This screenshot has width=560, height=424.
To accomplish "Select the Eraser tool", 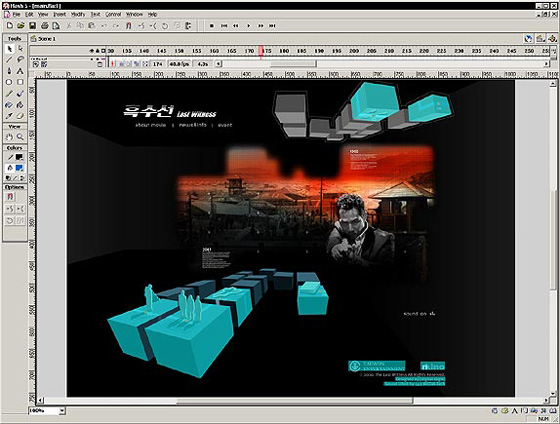I will (x=20, y=116).
